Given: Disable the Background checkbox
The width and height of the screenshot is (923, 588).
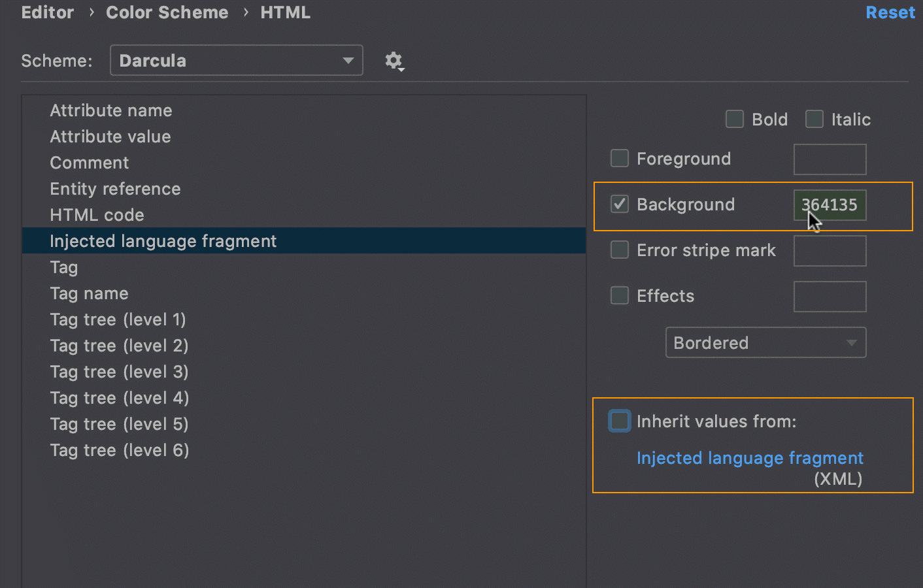Looking at the screenshot, I should [619, 204].
